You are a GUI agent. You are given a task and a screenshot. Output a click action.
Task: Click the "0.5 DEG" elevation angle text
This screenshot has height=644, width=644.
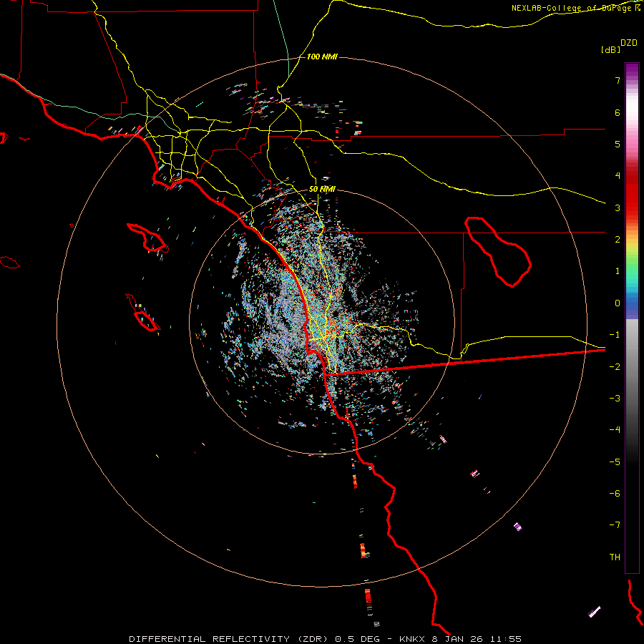[x=358, y=639]
